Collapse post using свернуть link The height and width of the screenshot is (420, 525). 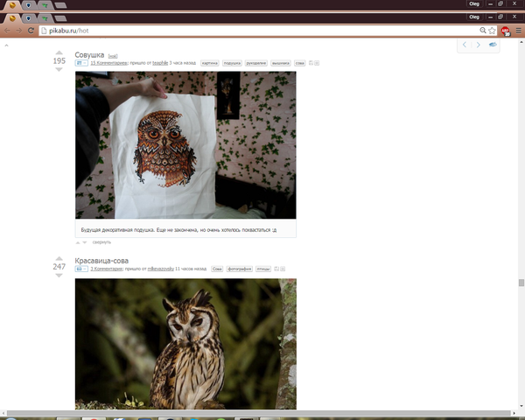(x=101, y=242)
